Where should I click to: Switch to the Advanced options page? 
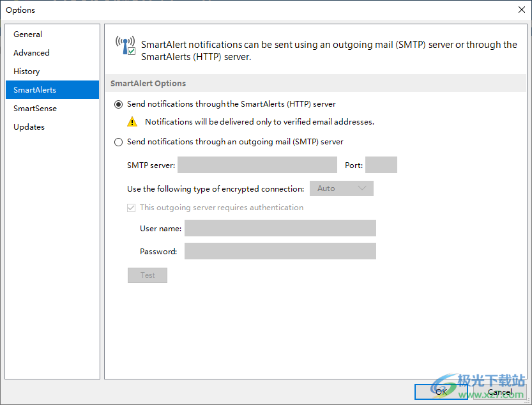click(31, 53)
